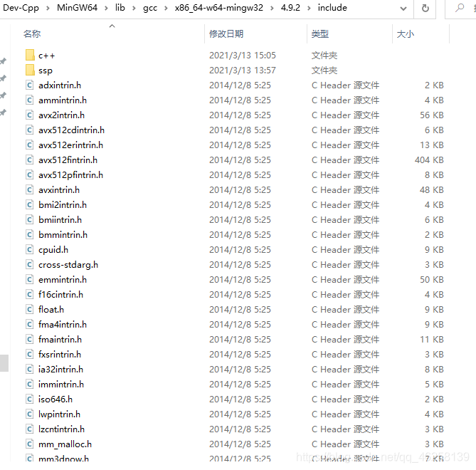Click the avx2intrin.h file icon
Image resolution: width=476 pixels, height=470 pixels.
click(x=29, y=115)
